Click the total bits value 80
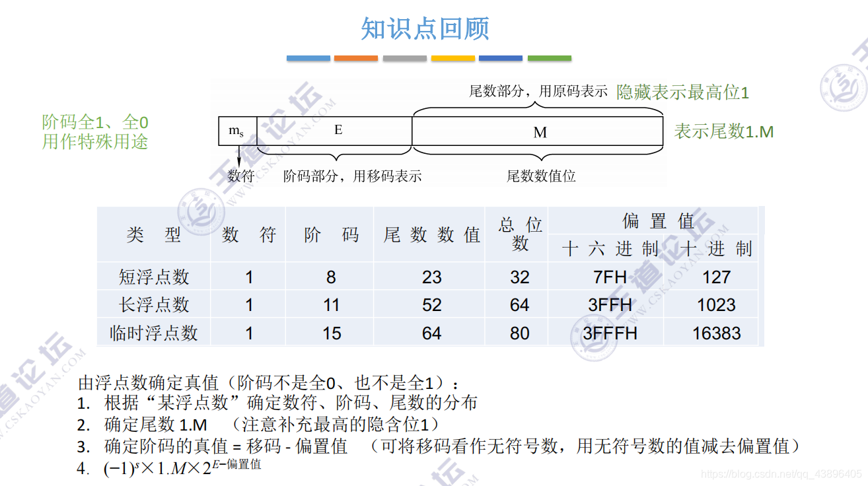The height and width of the screenshot is (486, 868). [x=520, y=333]
